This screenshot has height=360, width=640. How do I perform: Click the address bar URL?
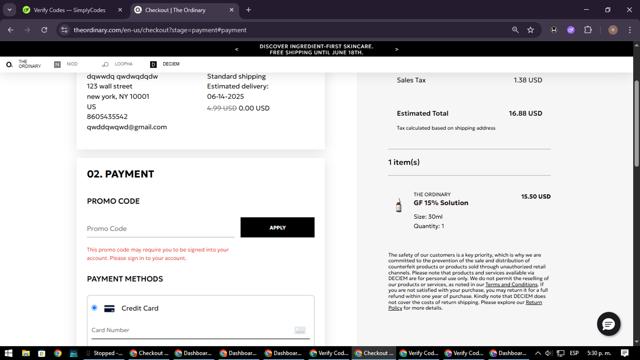(x=160, y=30)
